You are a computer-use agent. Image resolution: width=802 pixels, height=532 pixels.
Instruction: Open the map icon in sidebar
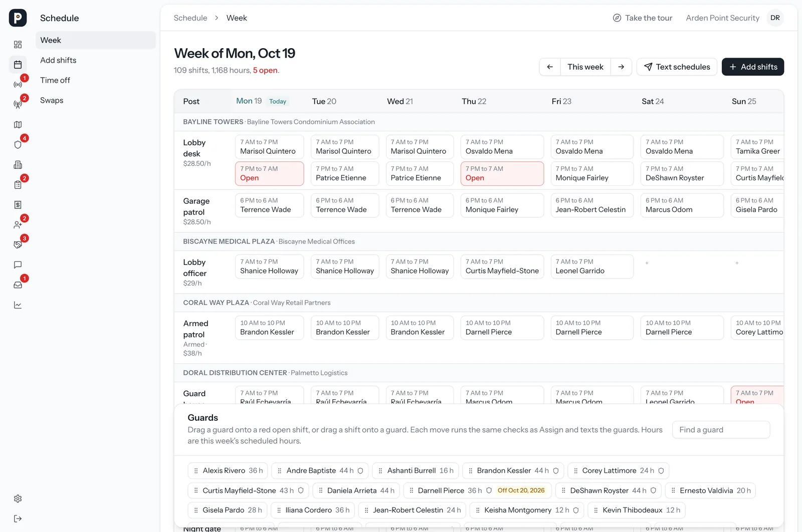pyautogui.click(x=18, y=125)
